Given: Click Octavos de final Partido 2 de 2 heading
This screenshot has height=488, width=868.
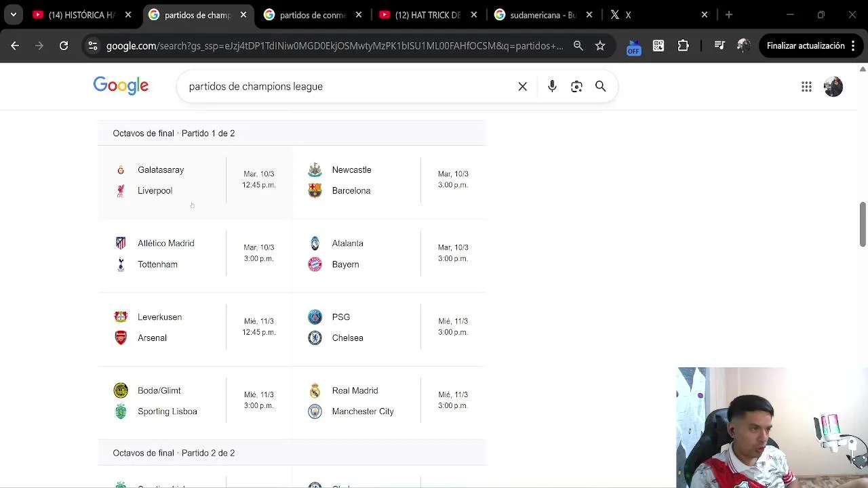Looking at the screenshot, I should (x=174, y=453).
